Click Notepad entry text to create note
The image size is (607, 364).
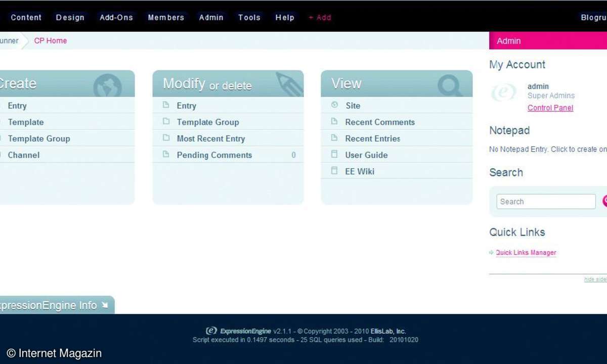(x=548, y=149)
